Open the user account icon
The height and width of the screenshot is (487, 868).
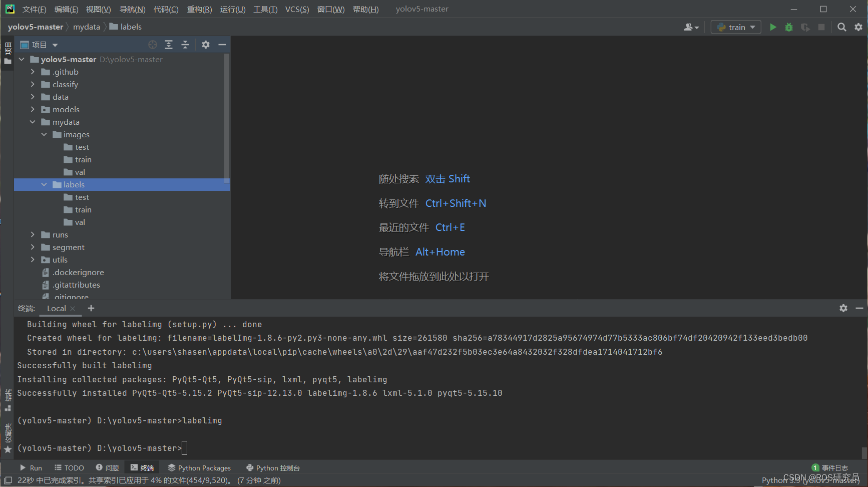point(691,27)
